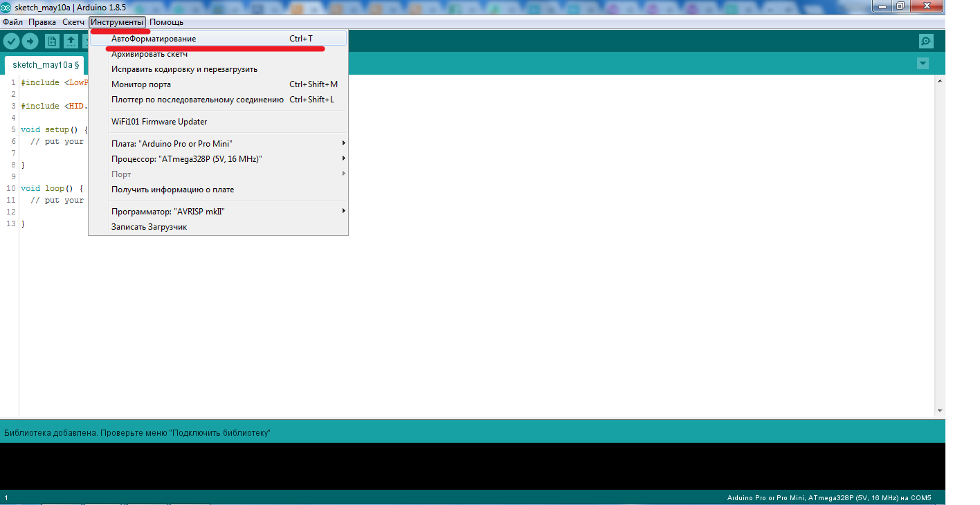Choose Записать Загрузчик
The width and height of the screenshot is (980, 505).
218,227
